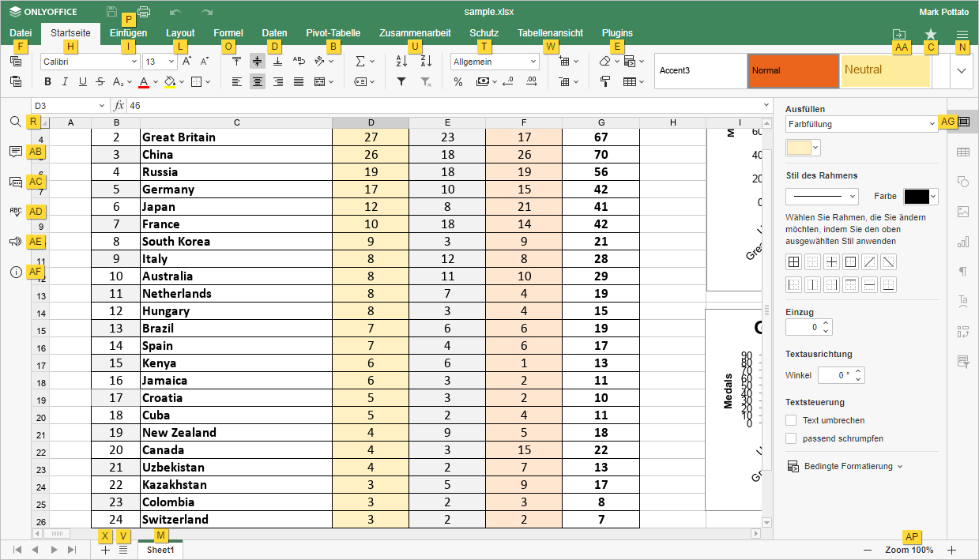979x560 pixels.
Task: Click the filter funnel icon
Action: click(401, 81)
